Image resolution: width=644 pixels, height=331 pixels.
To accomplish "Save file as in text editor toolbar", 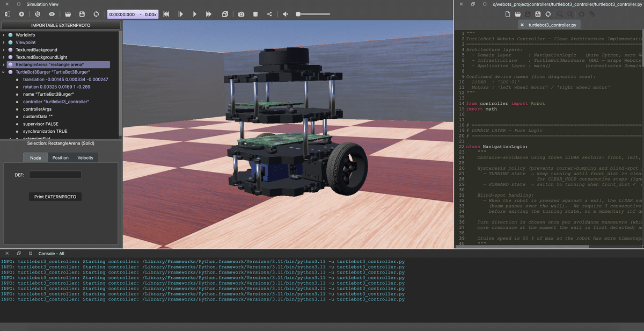I will pos(538,14).
